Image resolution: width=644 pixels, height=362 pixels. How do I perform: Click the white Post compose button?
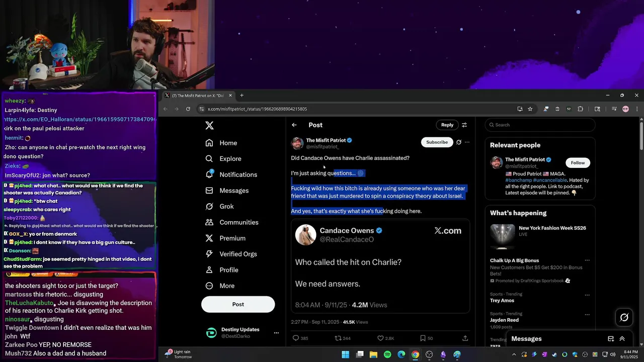238,304
